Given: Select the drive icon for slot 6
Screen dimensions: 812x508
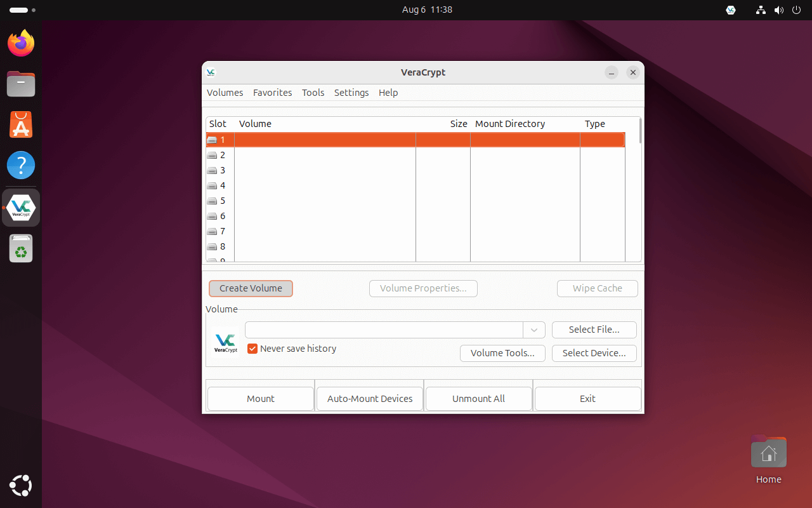Looking at the screenshot, I should tap(212, 216).
